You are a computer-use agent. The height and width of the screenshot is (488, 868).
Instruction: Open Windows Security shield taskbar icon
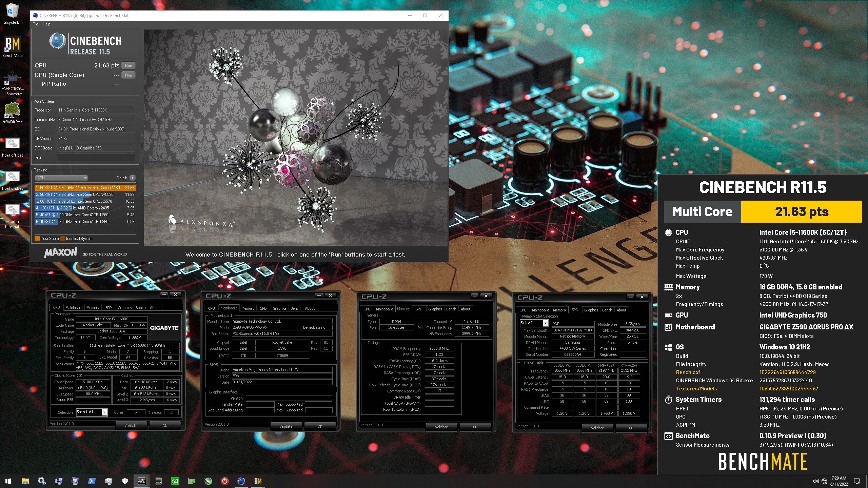[125, 481]
